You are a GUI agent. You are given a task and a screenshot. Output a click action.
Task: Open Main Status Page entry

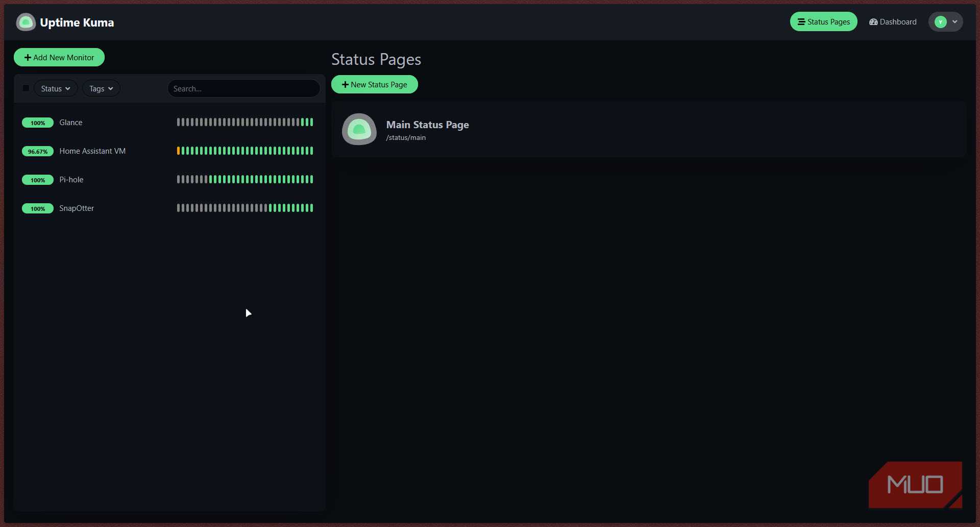coord(649,129)
